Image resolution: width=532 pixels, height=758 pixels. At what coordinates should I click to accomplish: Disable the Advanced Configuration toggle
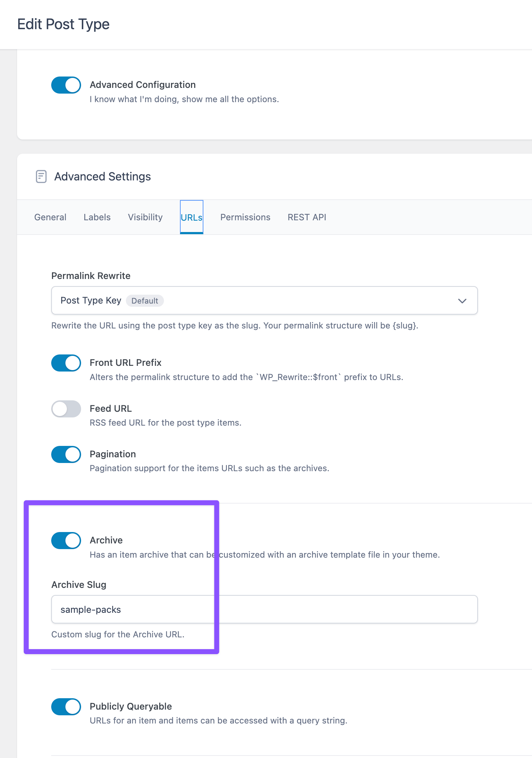point(66,85)
